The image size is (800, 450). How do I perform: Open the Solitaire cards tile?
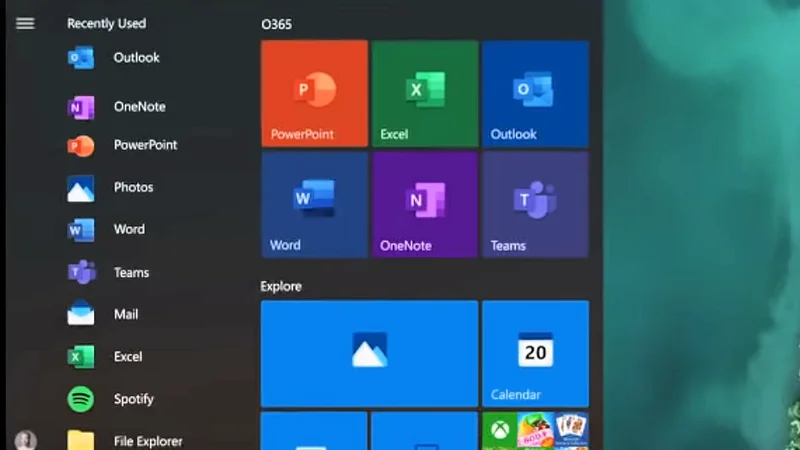click(x=571, y=431)
